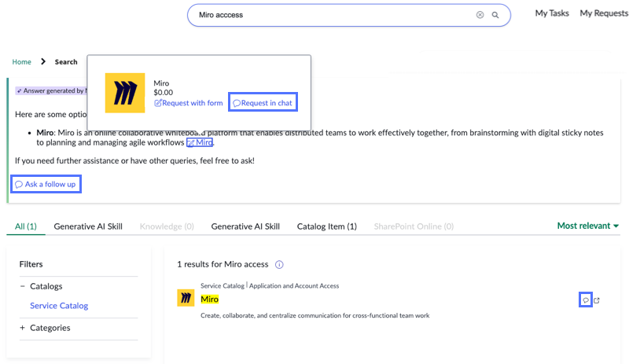Click the Search breadcrumb text

[x=66, y=62]
